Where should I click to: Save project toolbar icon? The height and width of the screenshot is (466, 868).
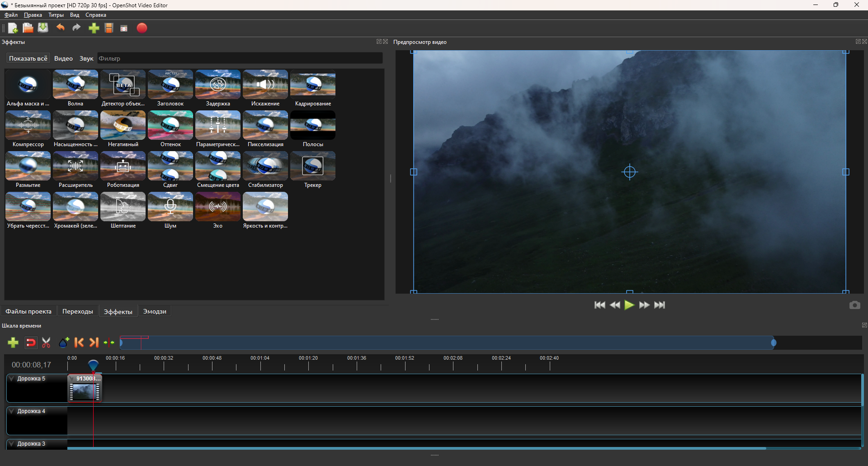point(43,28)
